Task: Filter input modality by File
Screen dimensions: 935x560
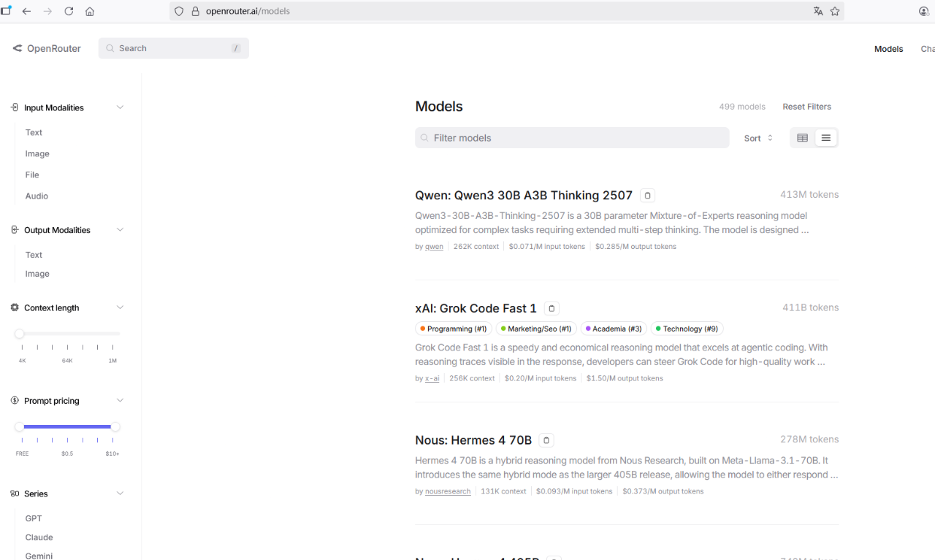Action: 32,175
